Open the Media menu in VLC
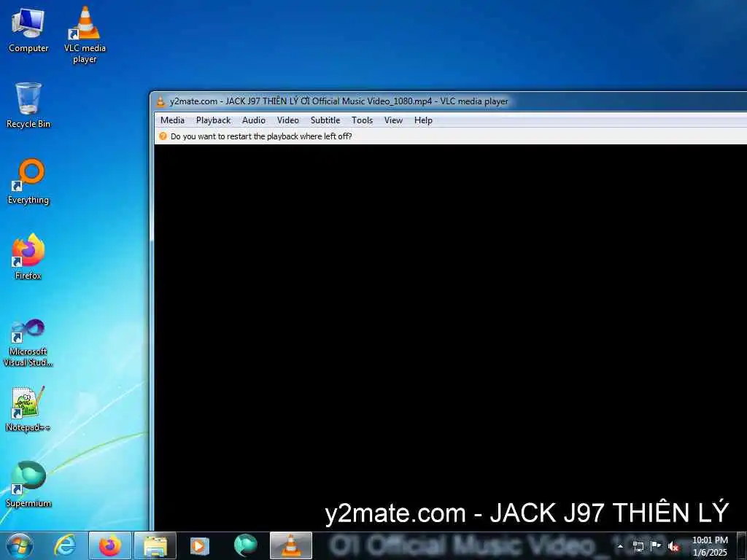The height and width of the screenshot is (560, 747). (172, 120)
